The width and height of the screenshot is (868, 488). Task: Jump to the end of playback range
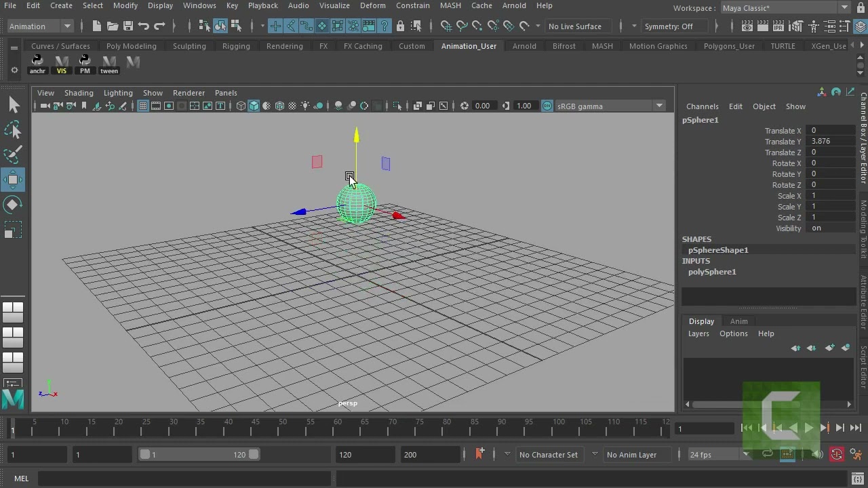click(856, 428)
